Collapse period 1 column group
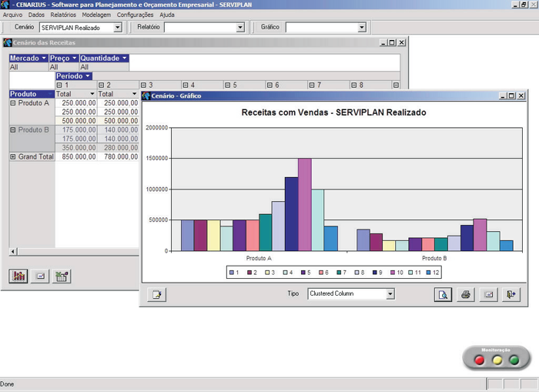Image resolution: width=539 pixels, height=392 pixels. pyautogui.click(x=59, y=85)
